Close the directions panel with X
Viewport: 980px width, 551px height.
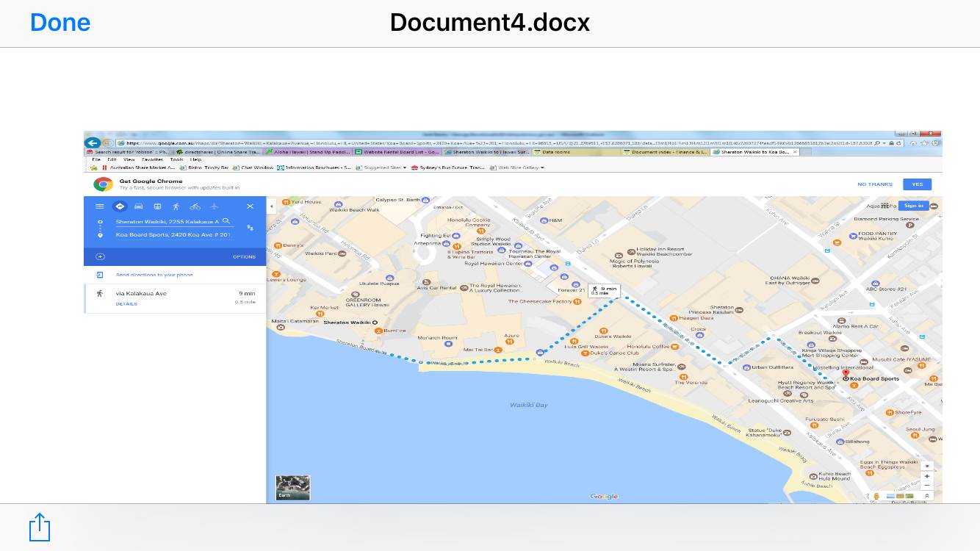point(250,206)
